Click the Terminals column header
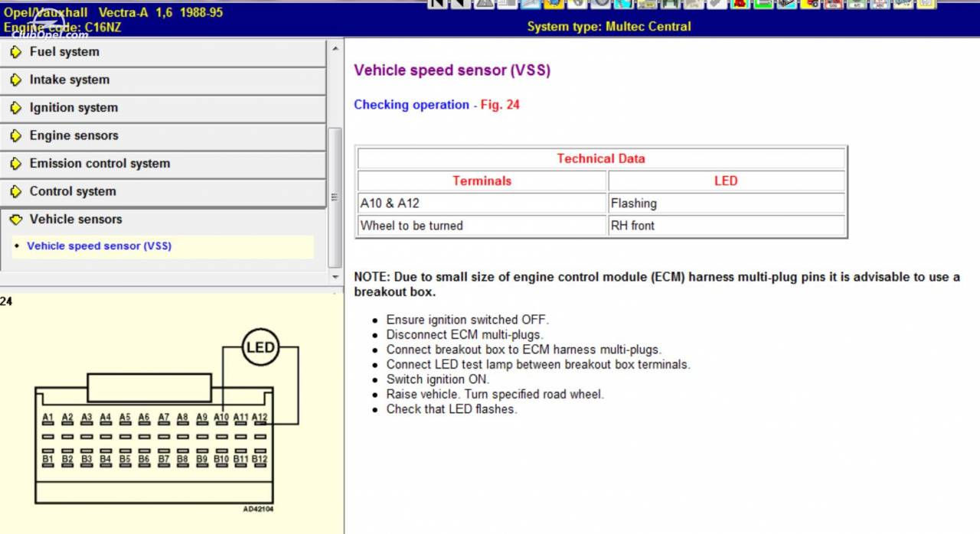Screen dimensions: 980x534 482,181
